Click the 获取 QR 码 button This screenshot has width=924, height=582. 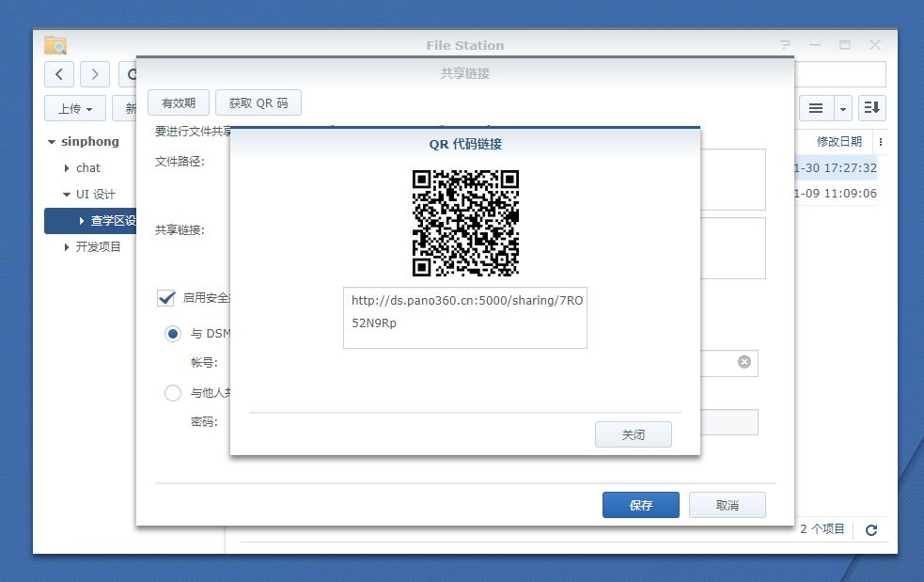[258, 102]
